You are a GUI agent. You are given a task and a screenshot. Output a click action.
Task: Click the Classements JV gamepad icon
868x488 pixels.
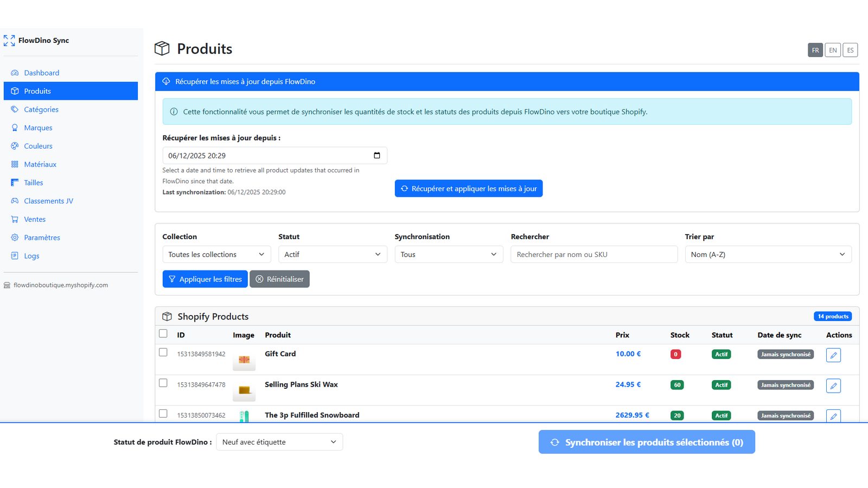click(15, 201)
